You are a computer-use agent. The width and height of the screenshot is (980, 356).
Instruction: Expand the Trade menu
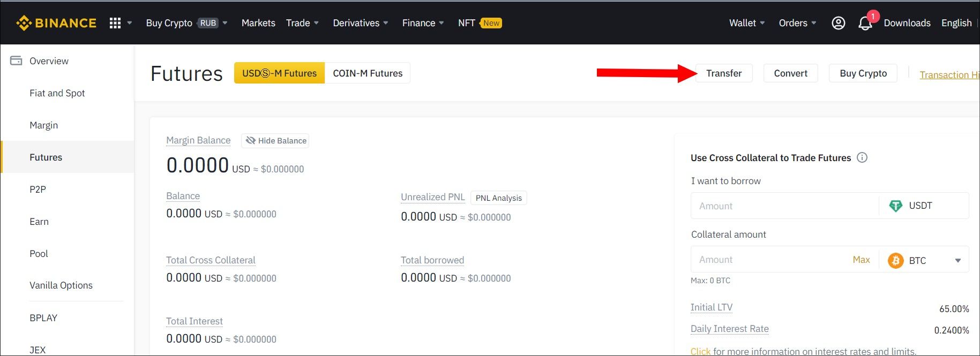pyautogui.click(x=302, y=23)
